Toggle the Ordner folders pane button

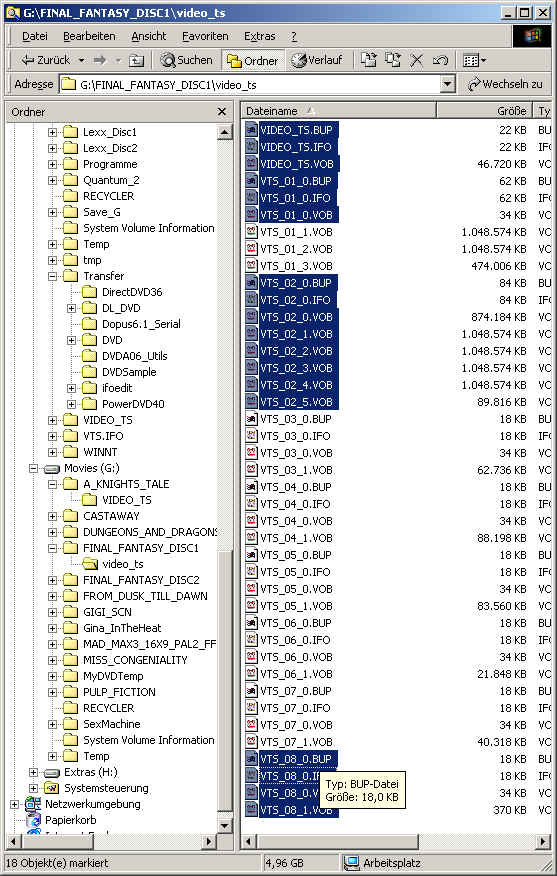point(253,60)
